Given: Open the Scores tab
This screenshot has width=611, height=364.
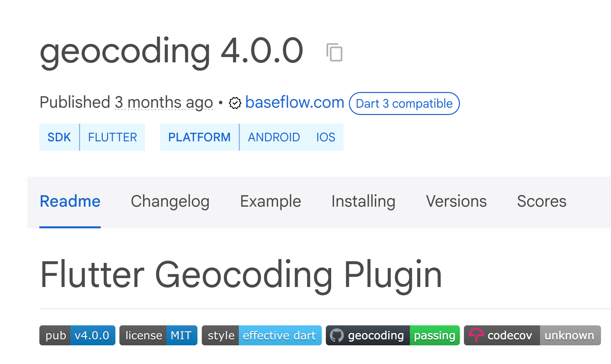Looking at the screenshot, I should point(542,202).
